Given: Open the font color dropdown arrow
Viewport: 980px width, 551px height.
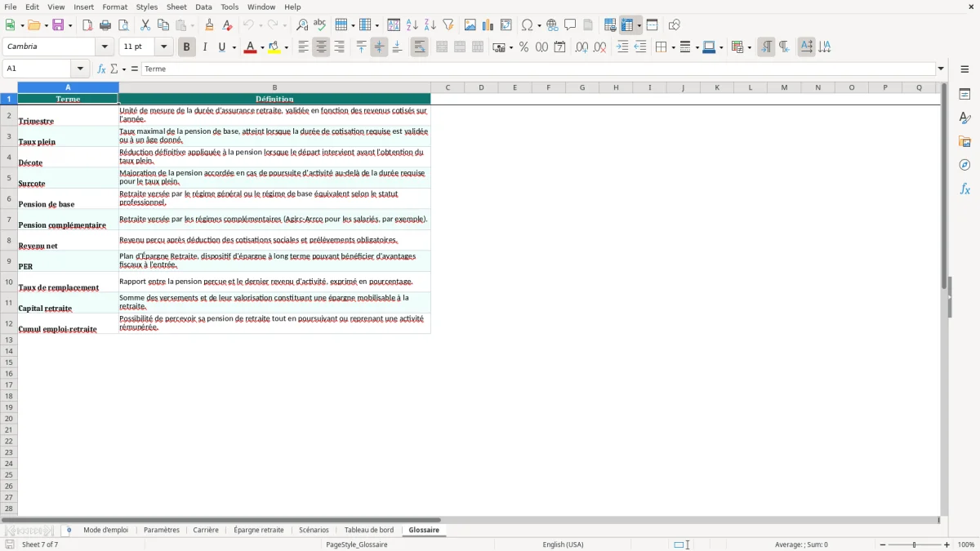Looking at the screenshot, I should [x=261, y=47].
